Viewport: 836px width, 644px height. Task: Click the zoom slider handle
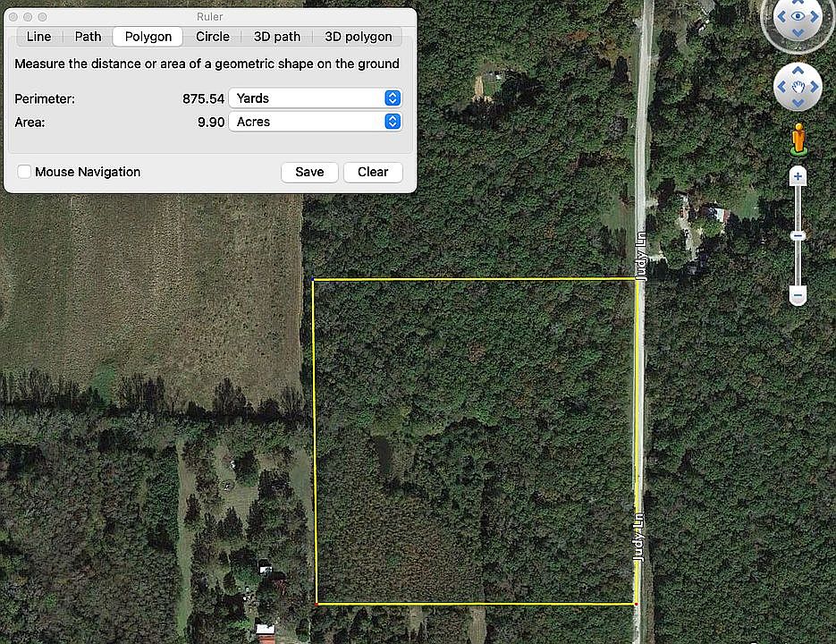click(798, 236)
